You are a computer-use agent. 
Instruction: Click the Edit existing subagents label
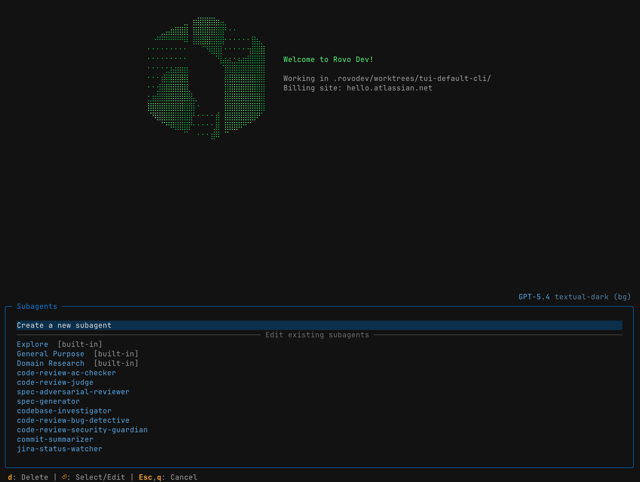tap(317, 335)
